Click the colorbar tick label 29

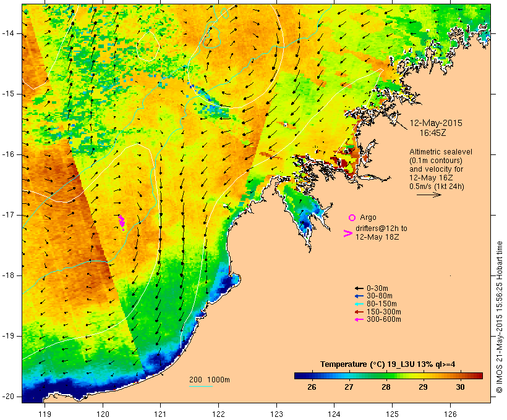424,387
